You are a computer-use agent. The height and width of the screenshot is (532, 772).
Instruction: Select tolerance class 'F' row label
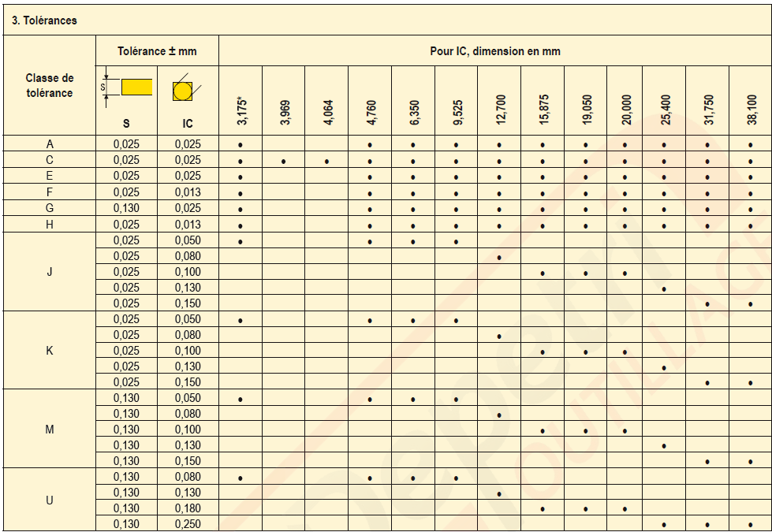coord(49,192)
